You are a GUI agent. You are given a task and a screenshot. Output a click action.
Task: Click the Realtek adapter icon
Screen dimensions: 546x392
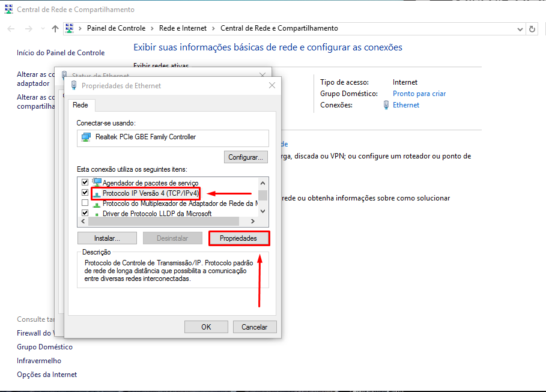pyautogui.click(x=86, y=137)
